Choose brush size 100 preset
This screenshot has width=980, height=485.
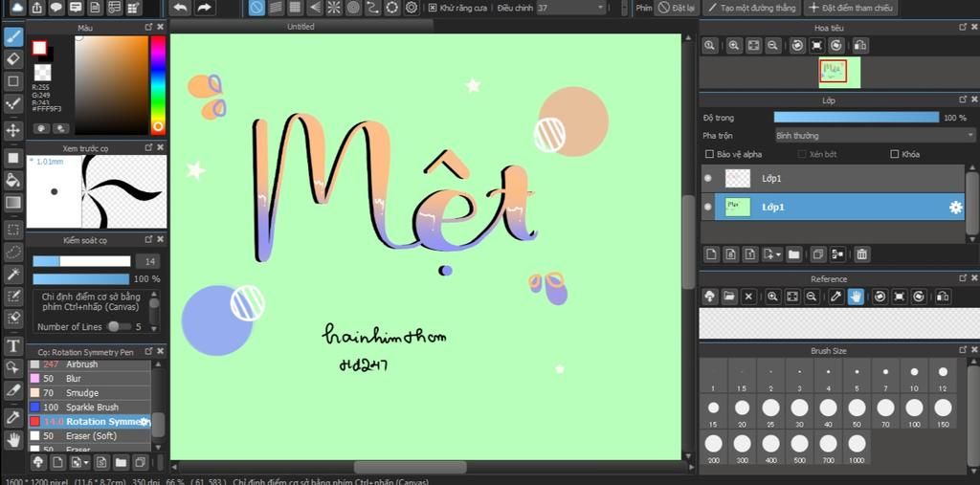point(914,412)
